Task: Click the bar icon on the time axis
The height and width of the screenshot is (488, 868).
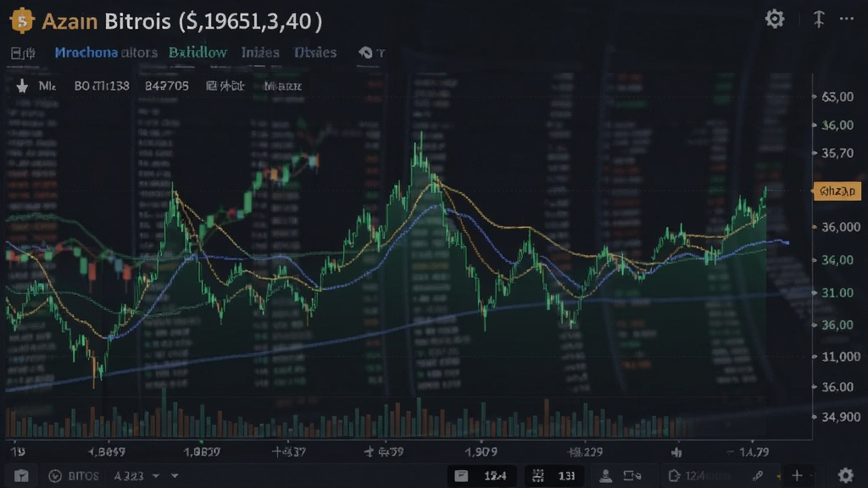Action: pyautogui.click(x=676, y=452)
